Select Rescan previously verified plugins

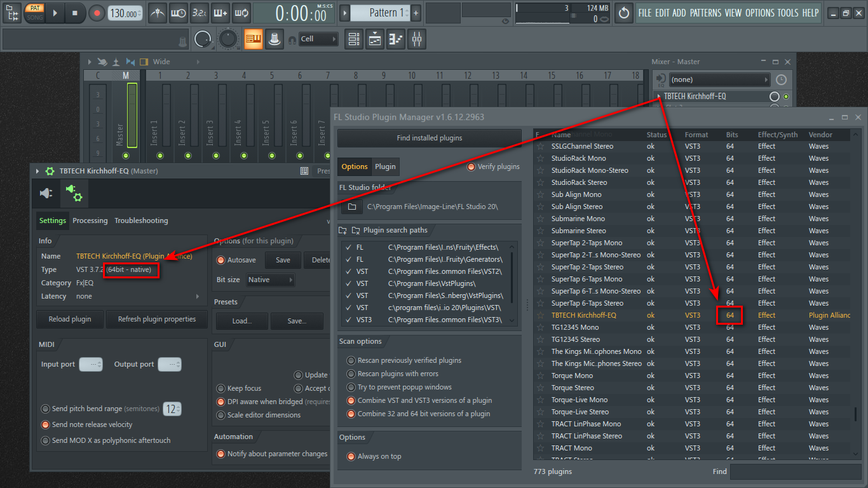[x=351, y=360]
